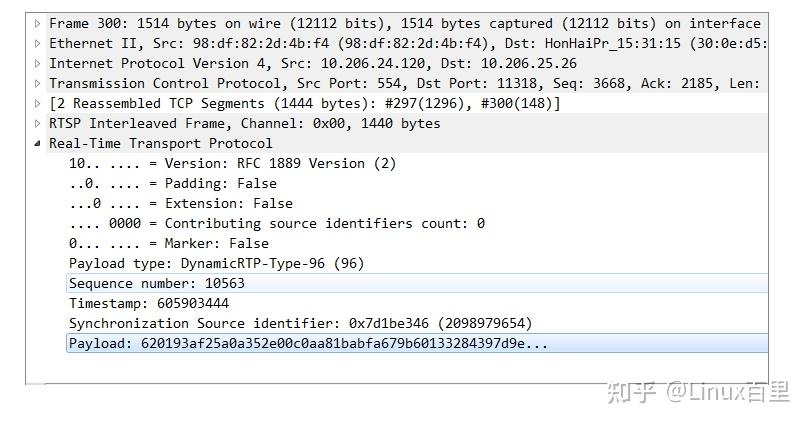This screenshot has height=424, width=811.
Task: Select the Payload hex data row
Action: coord(308,343)
